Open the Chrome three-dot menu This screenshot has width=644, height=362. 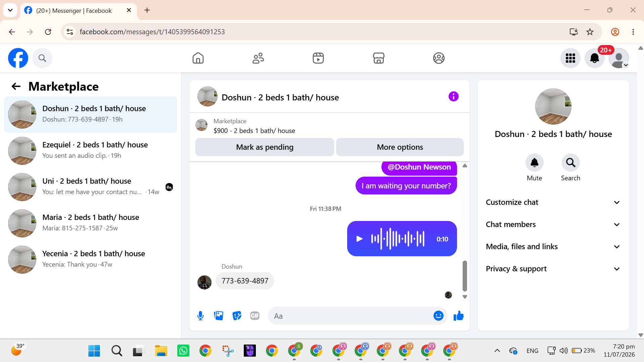click(633, 32)
